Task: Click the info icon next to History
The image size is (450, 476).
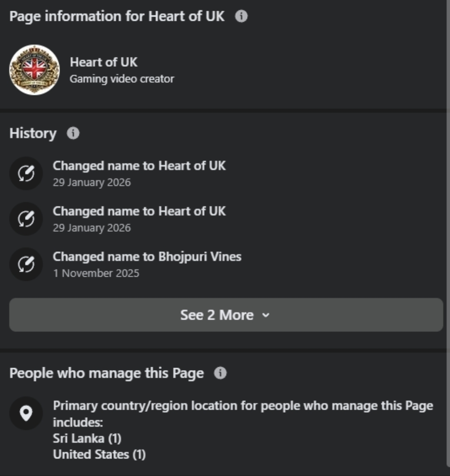Action: click(73, 133)
